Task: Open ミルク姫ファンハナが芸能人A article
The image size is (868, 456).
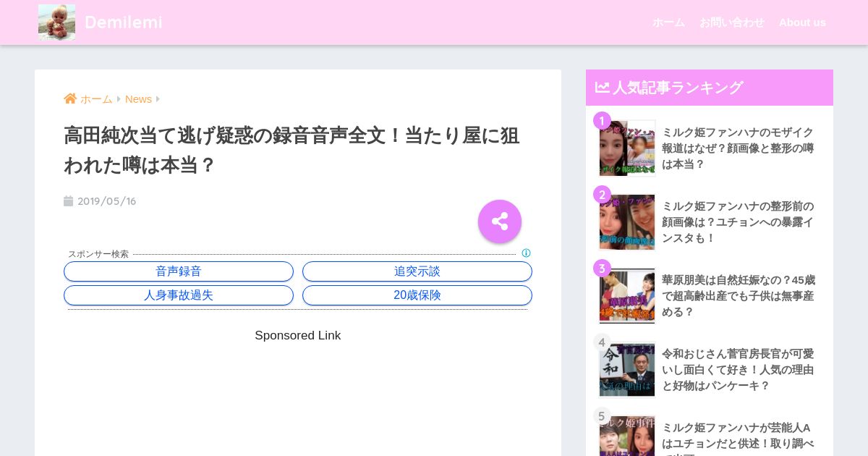Action: pos(738,439)
